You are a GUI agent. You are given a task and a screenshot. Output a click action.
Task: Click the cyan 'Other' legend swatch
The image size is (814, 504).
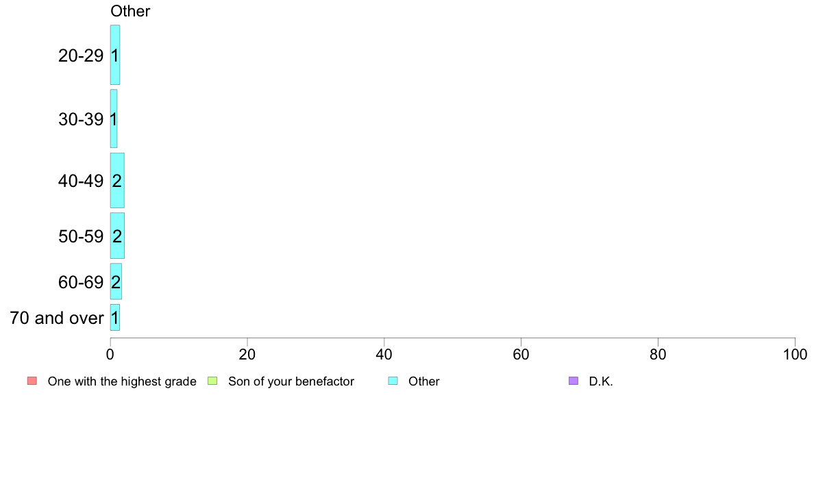click(393, 381)
